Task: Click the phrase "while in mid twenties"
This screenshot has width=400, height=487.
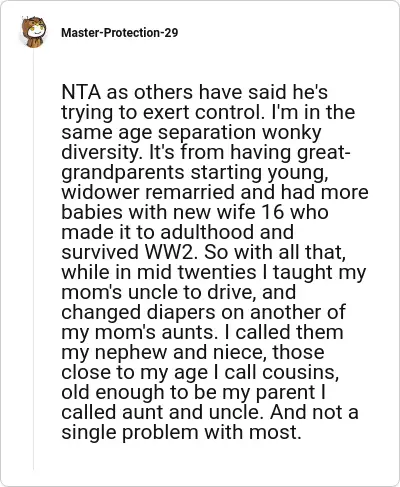Action: tap(159, 273)
